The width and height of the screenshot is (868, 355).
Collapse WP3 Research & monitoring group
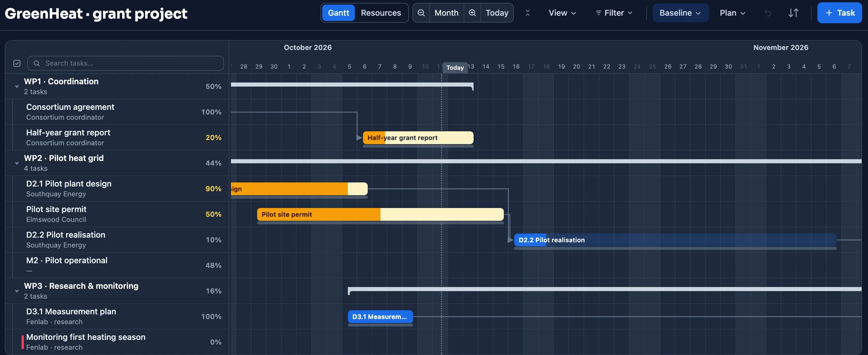(17, 291)
